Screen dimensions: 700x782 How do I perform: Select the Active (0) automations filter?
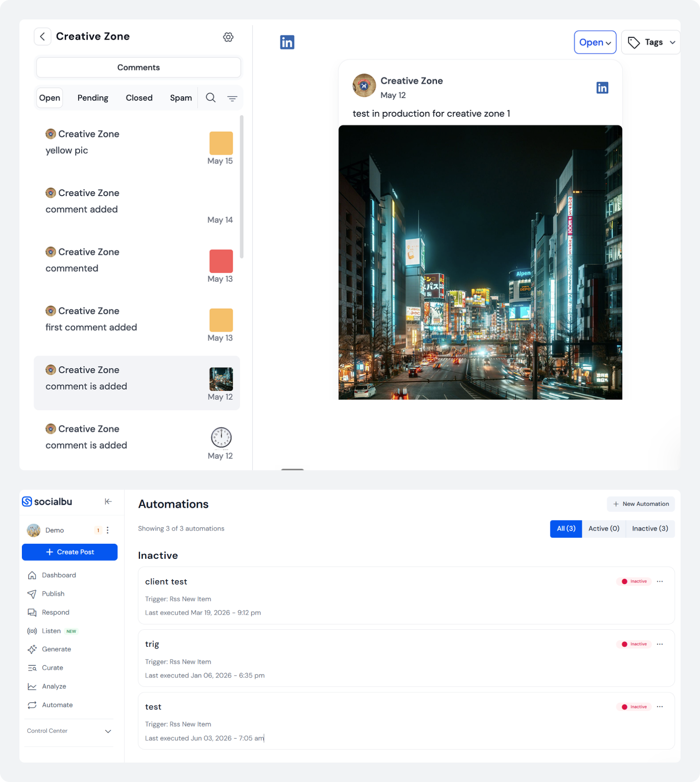(604, 529)
